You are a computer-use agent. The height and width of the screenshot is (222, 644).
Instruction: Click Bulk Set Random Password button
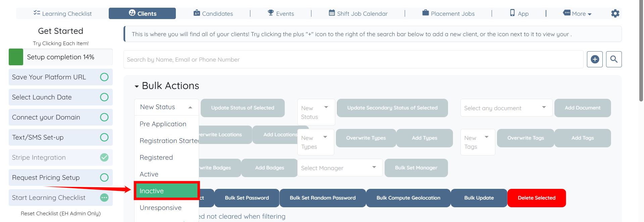click(x=323, y=198)
